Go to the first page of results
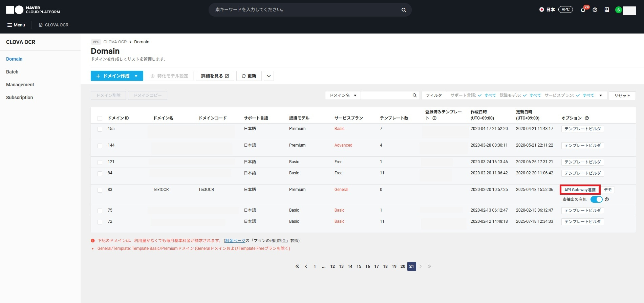Viewport: 644px width, 303px height. (297, 266)
